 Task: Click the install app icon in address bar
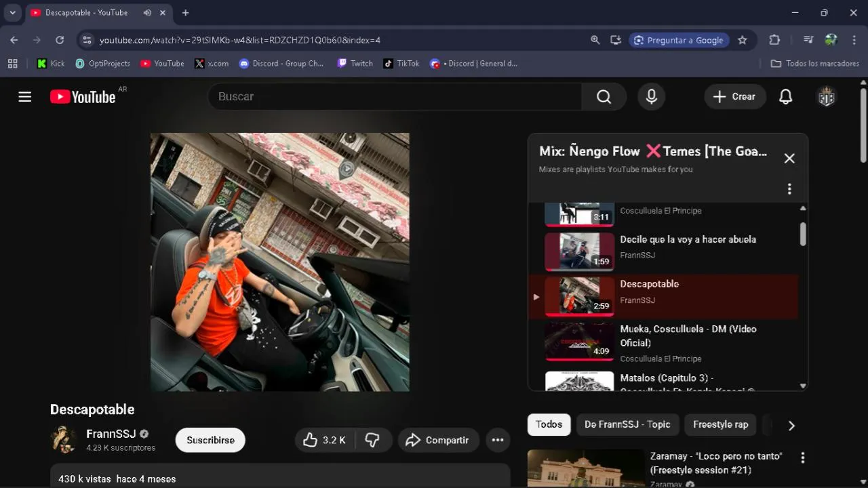[616, 40]
